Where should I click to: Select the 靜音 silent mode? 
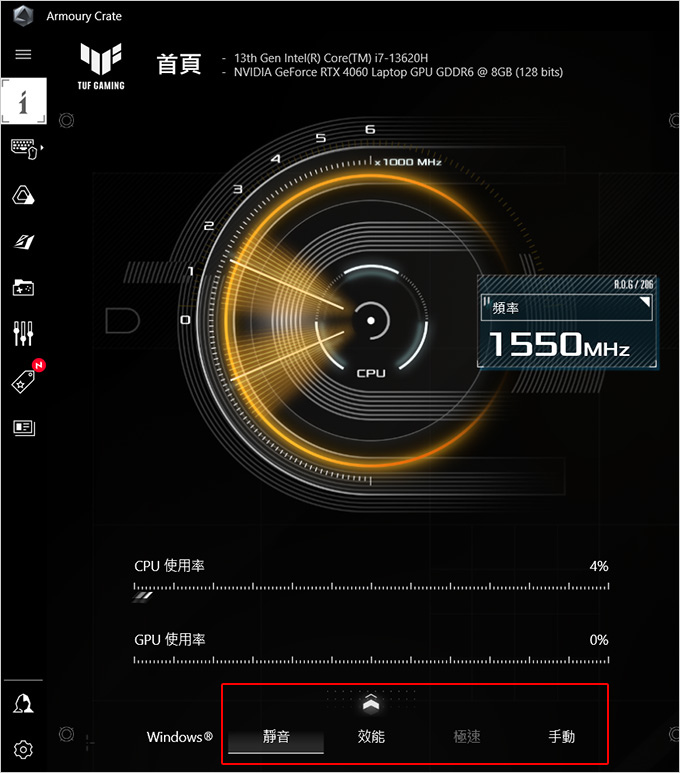pos(276,737)
